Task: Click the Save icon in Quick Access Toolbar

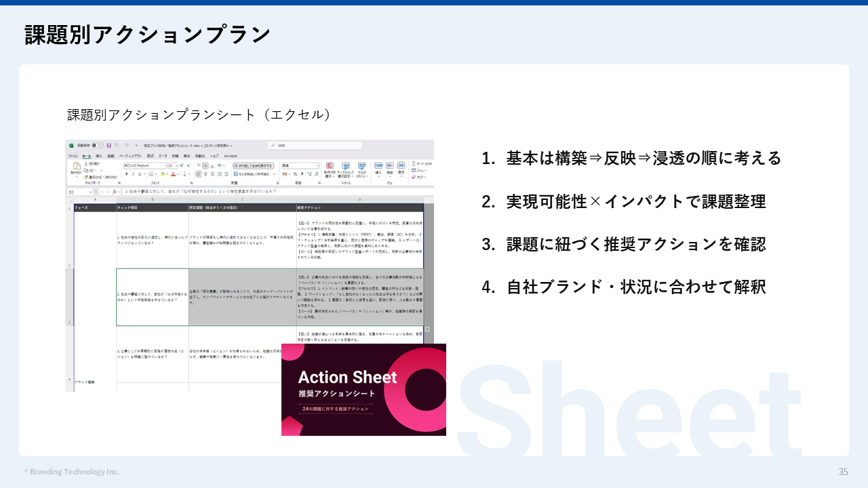Action: click(109, 144)
